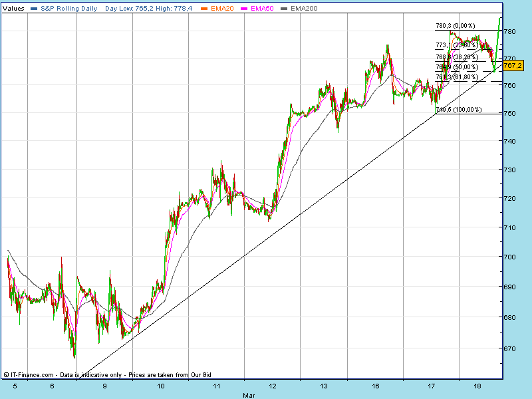This screenshot has height=399, width=532.
Task: Click the 710 price axis label
Action: 509,227
